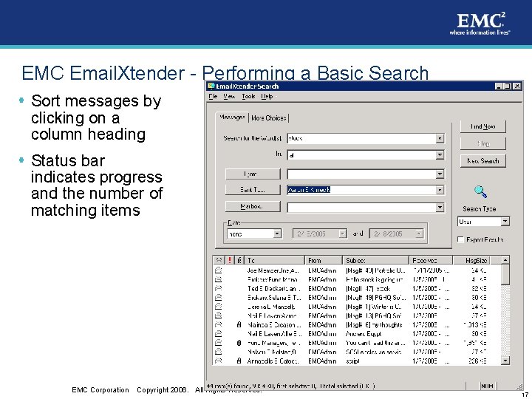
Task: Sort results by the Received column
Action: coord(431,260)
